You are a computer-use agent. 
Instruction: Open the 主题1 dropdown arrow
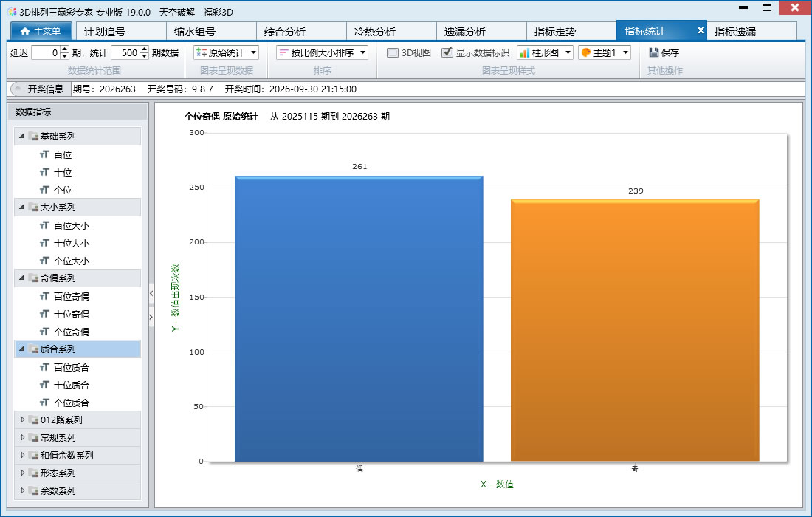(625, 53)
